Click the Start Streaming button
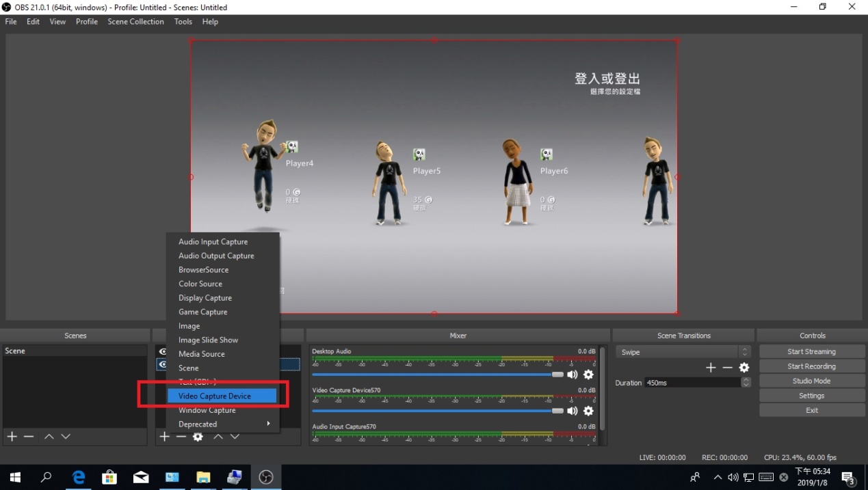 click(811, 352)
